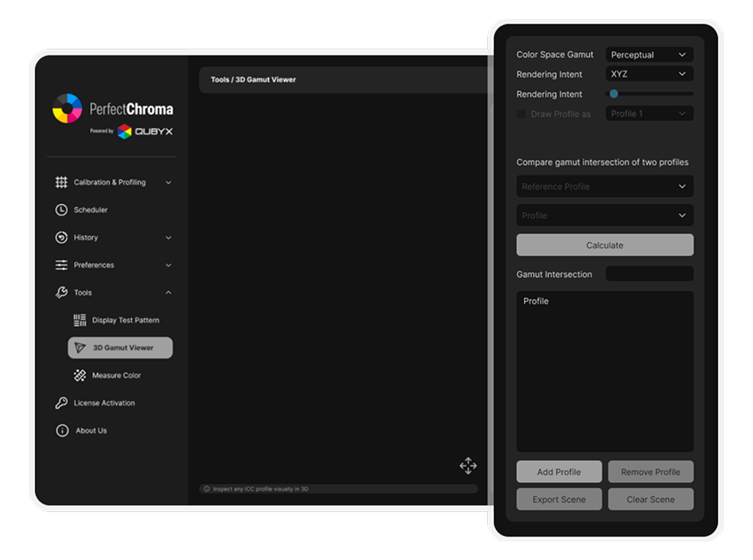The width and height of the screenshot is (753, 560).
Task: Open the About Us menu item
Action: (x=91, y=430)
